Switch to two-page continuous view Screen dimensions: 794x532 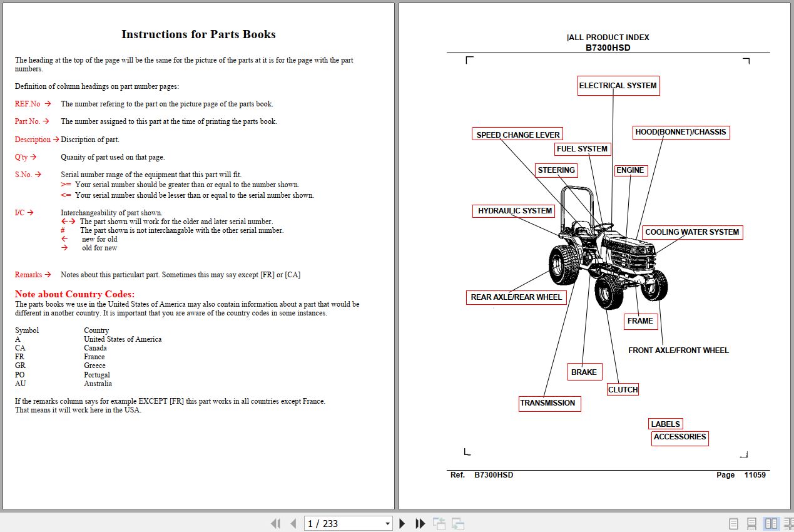(x=788, y=524)
